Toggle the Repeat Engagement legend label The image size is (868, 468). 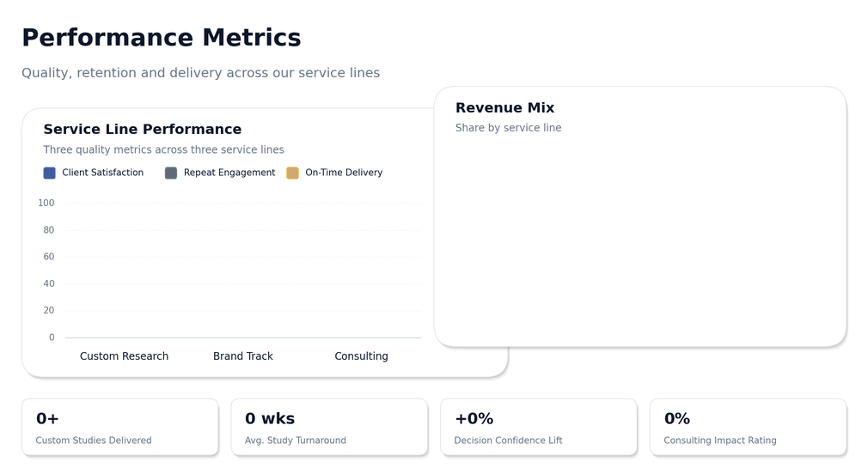pos(229,173)
